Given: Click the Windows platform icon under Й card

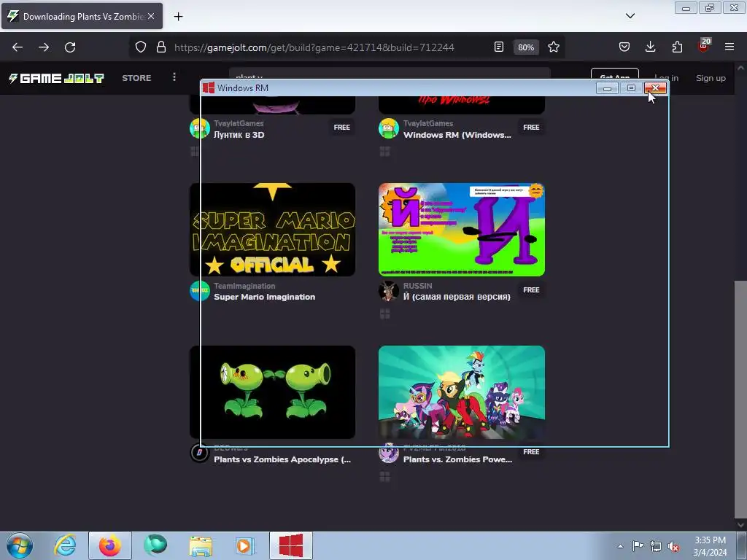Looking at the screenshot, I should tap(385, 314).
